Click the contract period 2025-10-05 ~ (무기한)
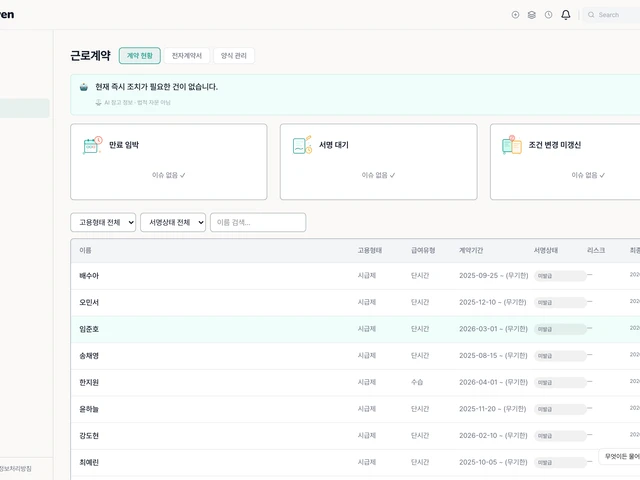 point(493,462)
